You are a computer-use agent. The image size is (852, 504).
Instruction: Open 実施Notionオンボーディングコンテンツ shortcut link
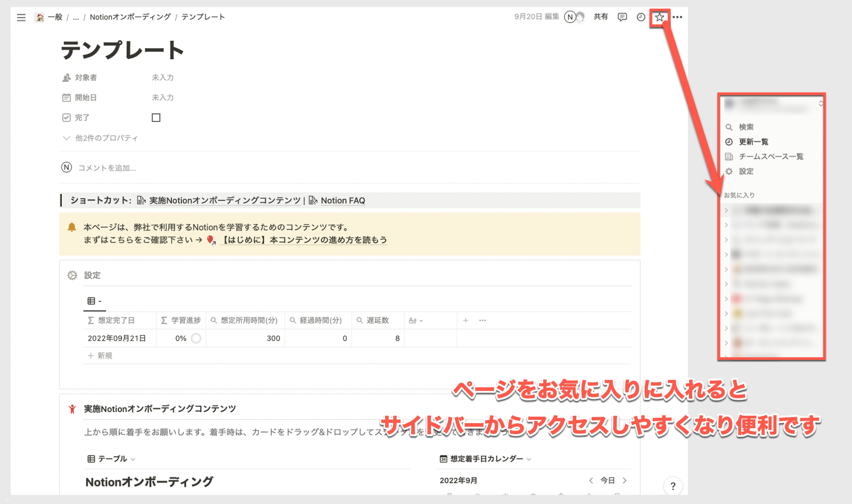coord(219,200)
